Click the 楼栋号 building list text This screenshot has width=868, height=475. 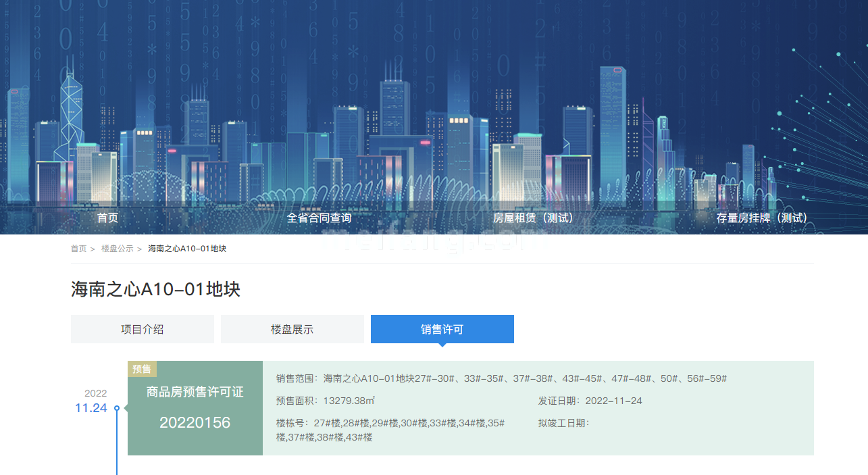[x=390, y=430]
